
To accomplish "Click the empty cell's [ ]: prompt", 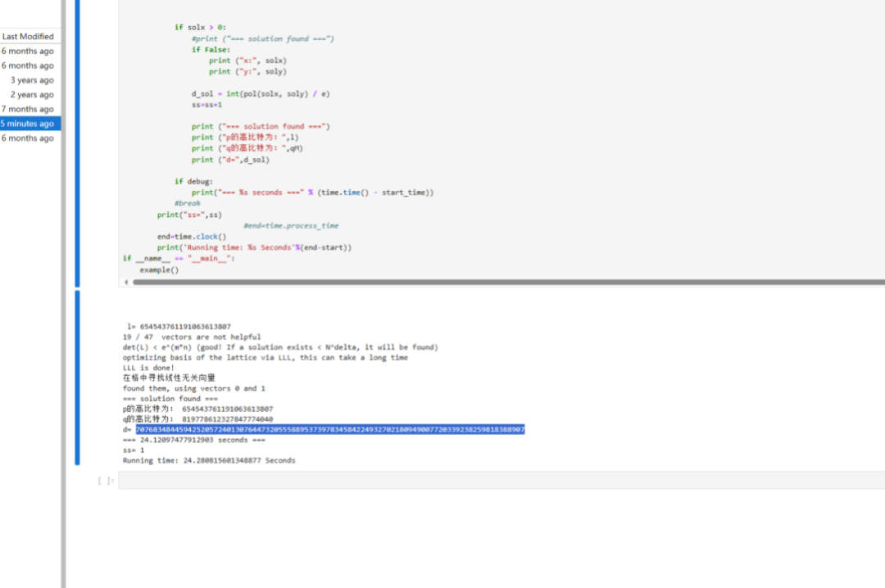I will point(106,481).
